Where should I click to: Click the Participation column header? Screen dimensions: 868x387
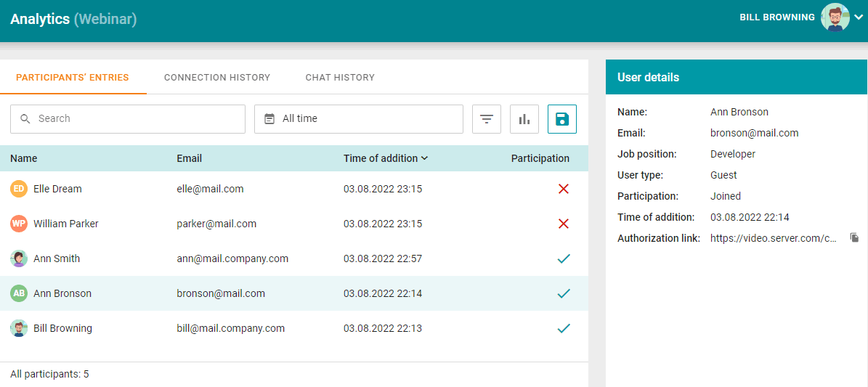pyautogui.click(x=540, y=158)
